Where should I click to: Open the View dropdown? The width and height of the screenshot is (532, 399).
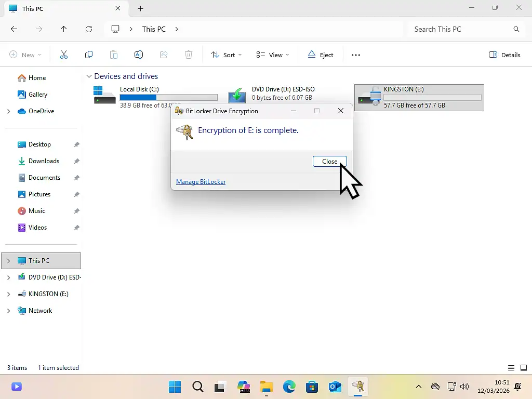272,54
